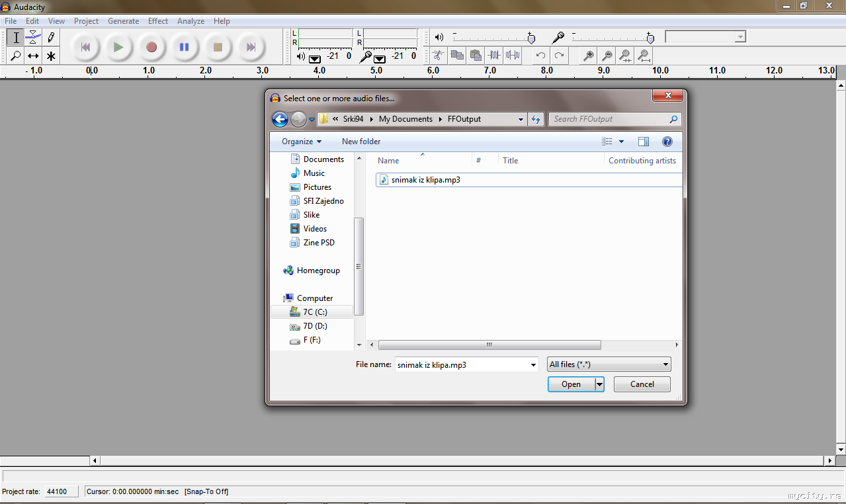
Task: Click the Search FFOutput field
Action: point(609,119)
